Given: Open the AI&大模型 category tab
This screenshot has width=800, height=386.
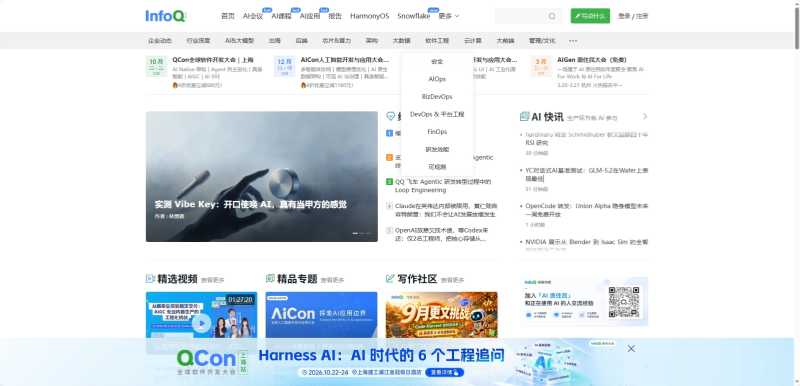Looking at the screenshot, I should [239, 41].
